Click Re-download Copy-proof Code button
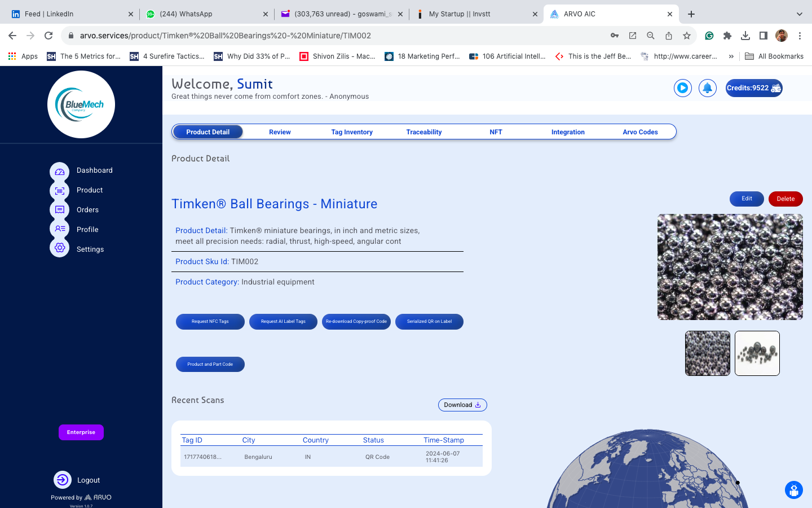 [x=356, y=322]
